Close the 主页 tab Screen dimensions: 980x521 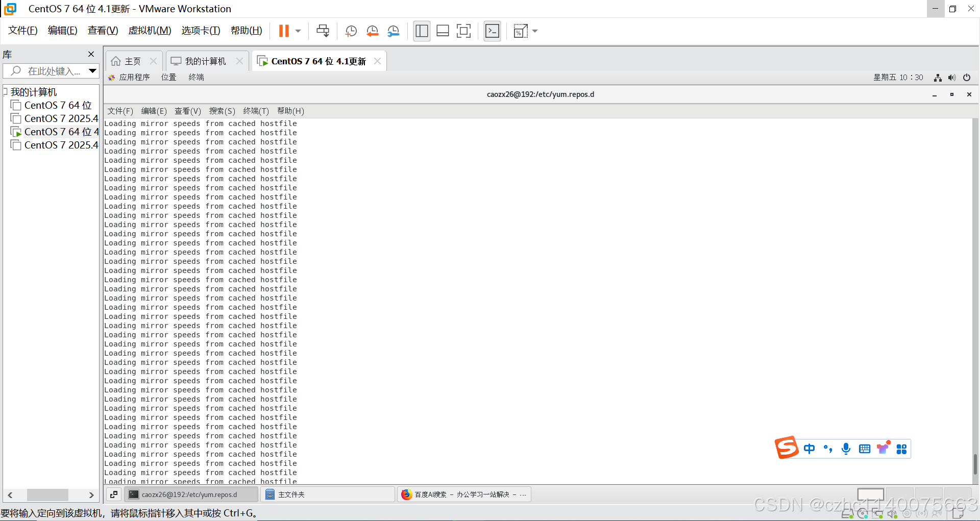click(x=153, y=61)
